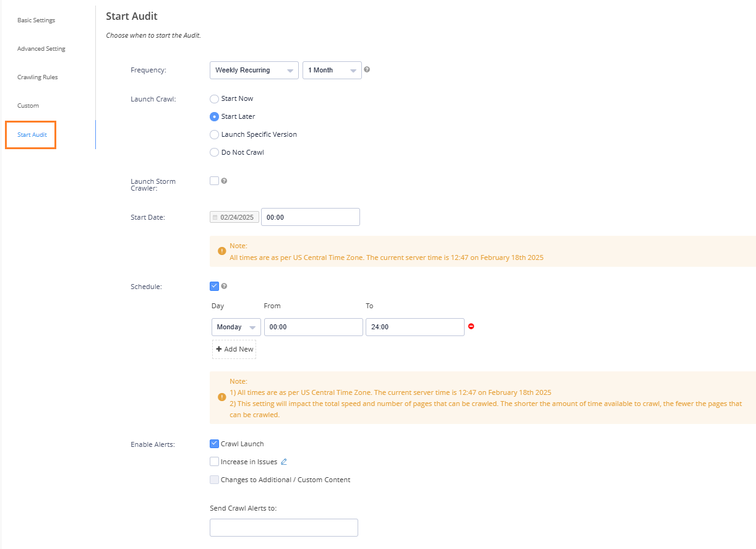Click Add New schedule button
The image size is (756, 549).
point(234,349)
